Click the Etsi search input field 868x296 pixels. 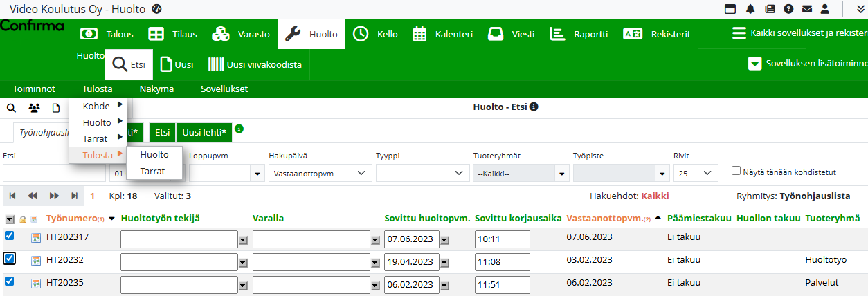[54, 173]
